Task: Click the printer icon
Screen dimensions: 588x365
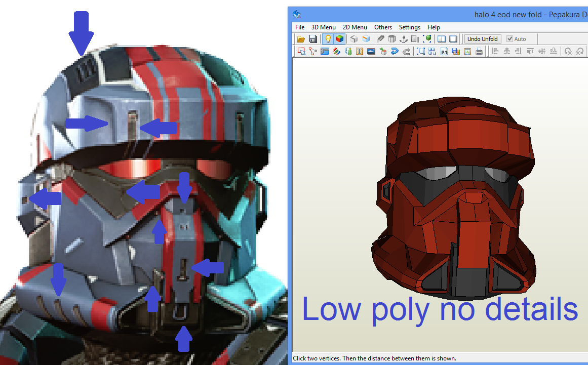Action: tap(479, 51)
